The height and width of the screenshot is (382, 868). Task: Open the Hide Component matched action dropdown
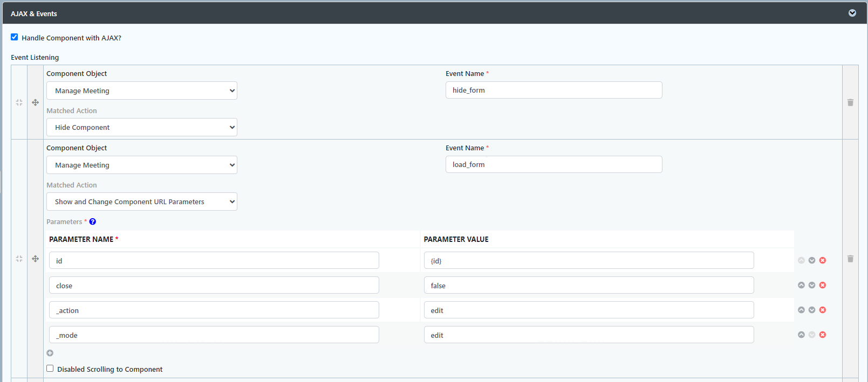[x=141, y=127]
